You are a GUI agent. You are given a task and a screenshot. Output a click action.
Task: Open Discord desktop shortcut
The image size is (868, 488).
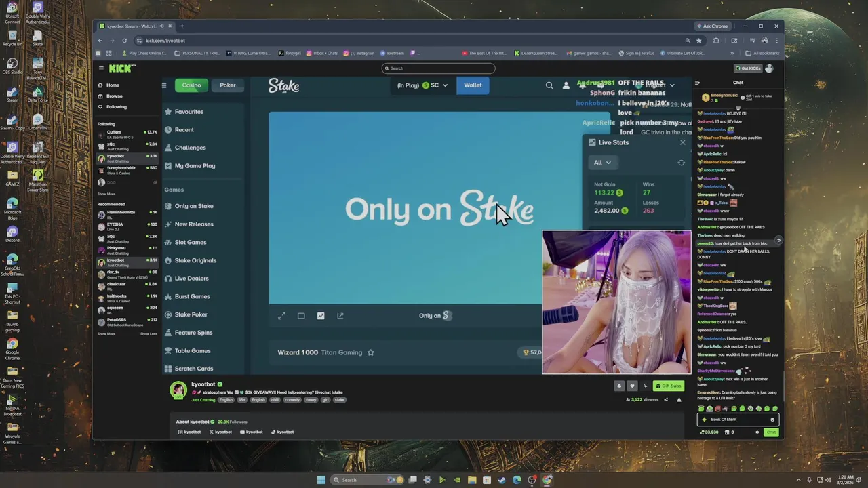[12, 235]
